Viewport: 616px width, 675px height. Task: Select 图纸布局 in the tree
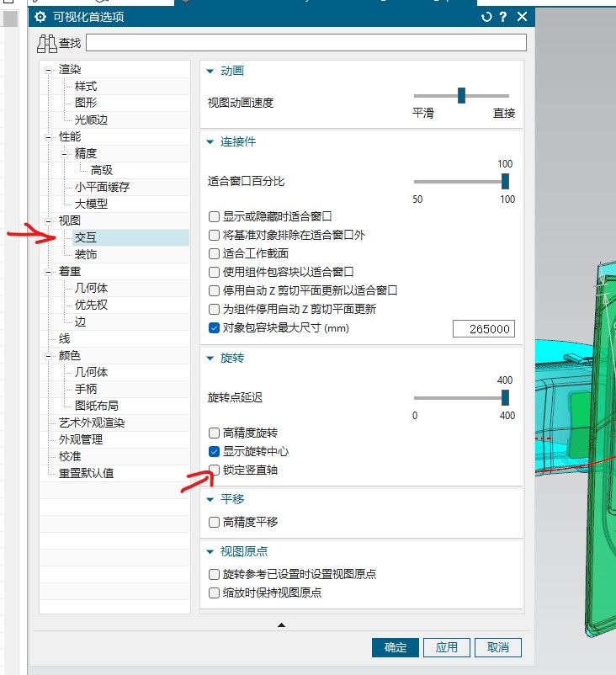pyautogui.click(x=97, y=406)
